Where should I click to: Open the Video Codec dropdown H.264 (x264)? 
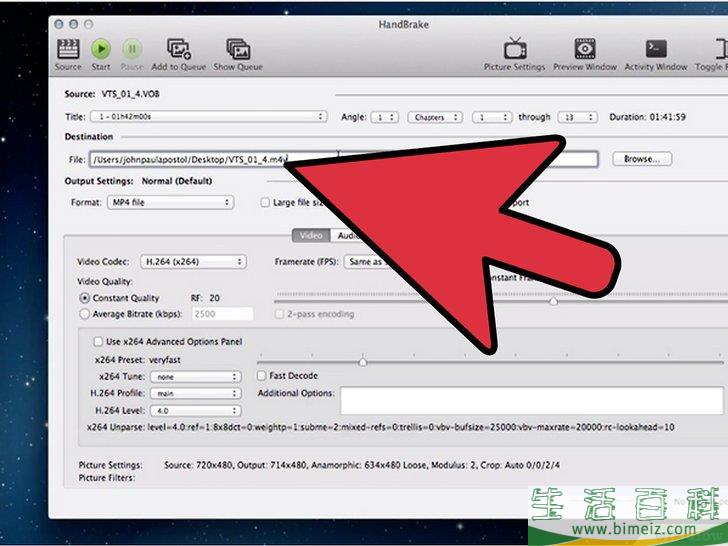[x=193, y=262]
